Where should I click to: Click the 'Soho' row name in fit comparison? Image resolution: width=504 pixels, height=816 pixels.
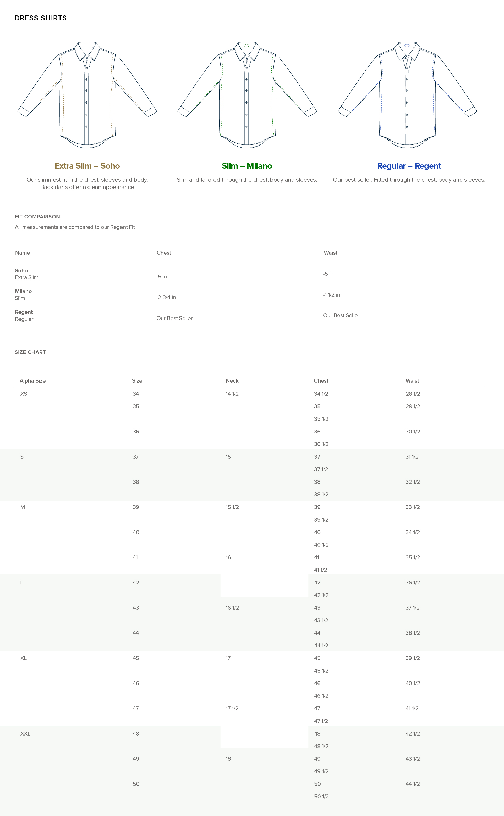(21, 271)
